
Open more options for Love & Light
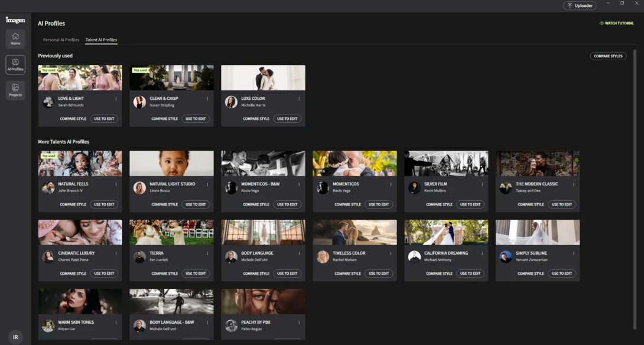tap(116, 99)
